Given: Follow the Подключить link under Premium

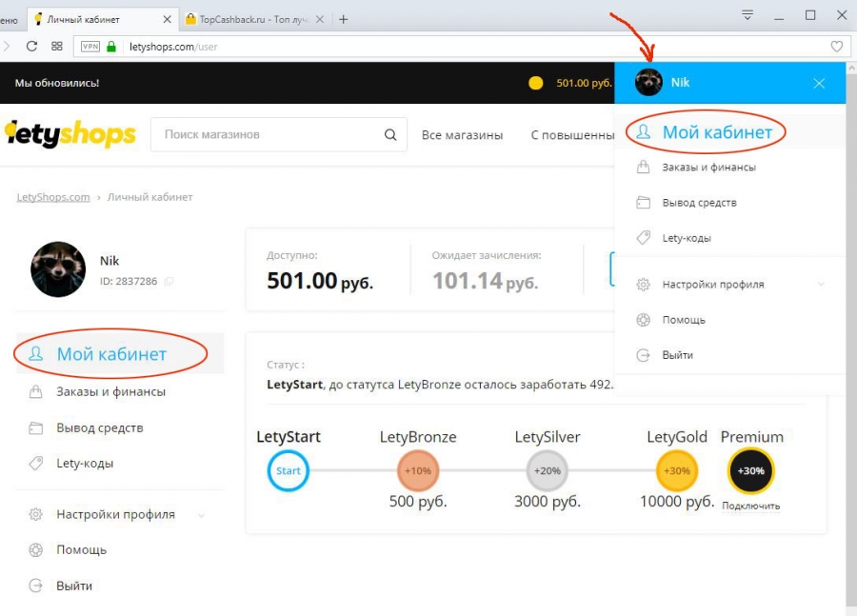Looking at the screenshot, I should [751, 507].
